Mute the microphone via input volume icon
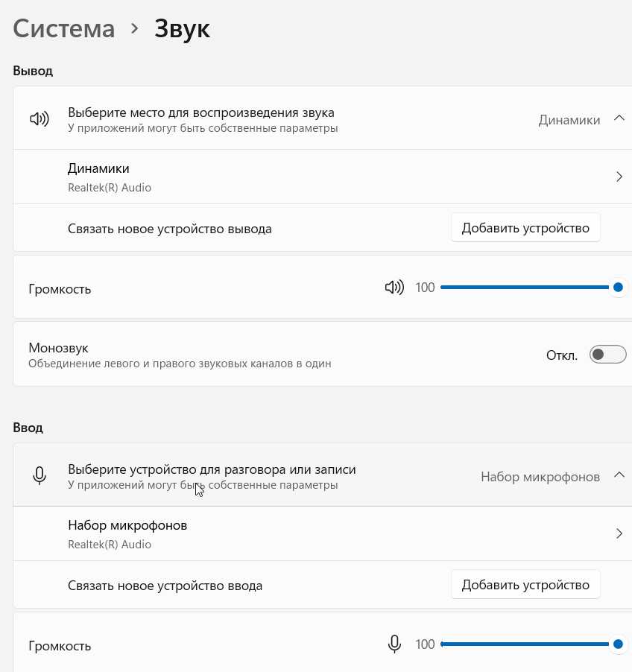632x672 pixels. (x=395, y=644)
